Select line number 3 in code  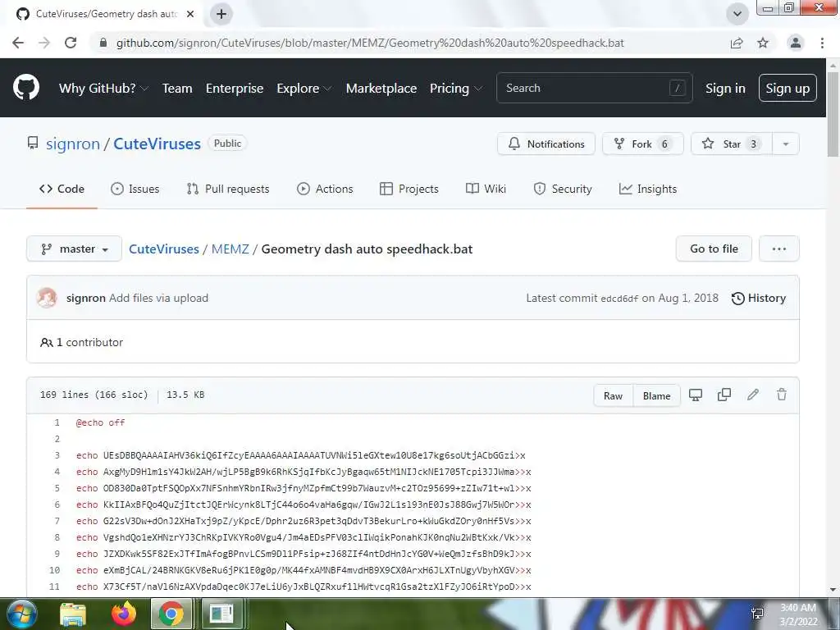57,455
